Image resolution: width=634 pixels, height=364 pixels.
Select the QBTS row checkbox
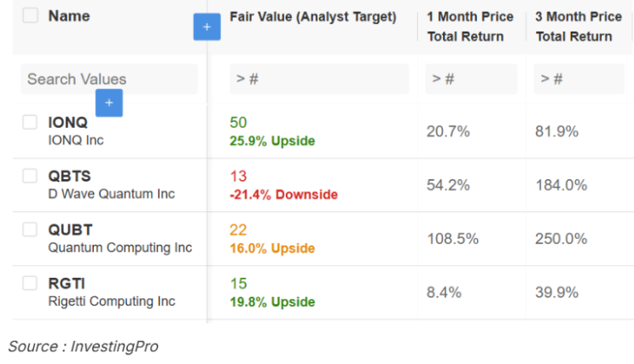pos(30,176)
